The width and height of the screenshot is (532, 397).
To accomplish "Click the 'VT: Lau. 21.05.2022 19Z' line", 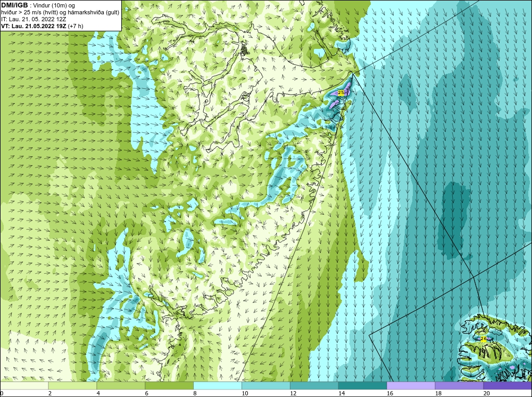I will tap(34, 26).
